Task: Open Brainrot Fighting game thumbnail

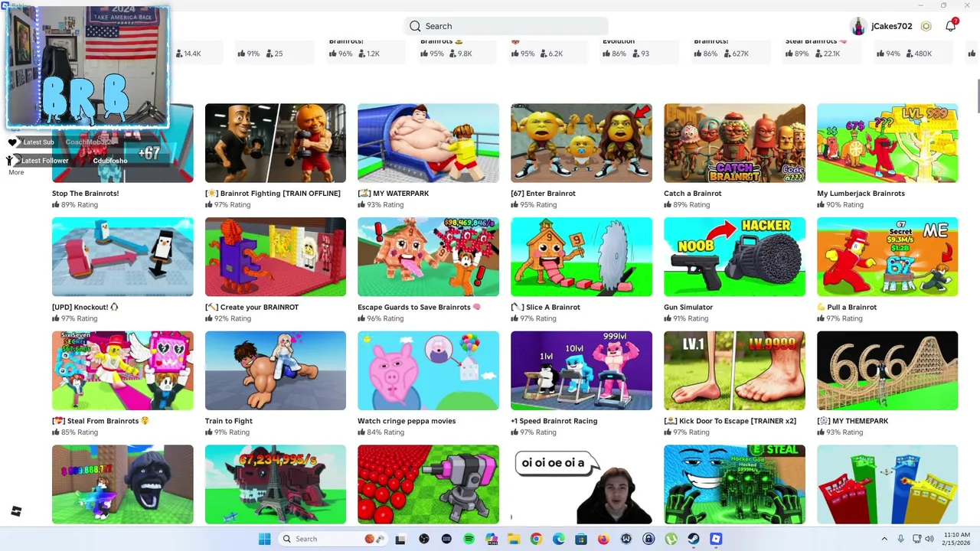Action: [276, 143]
